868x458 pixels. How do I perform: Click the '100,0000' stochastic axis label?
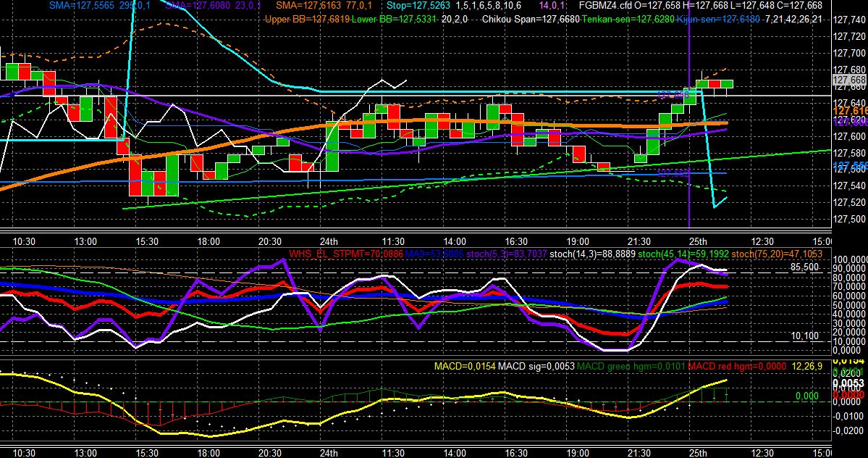click(x=849, y=259)
